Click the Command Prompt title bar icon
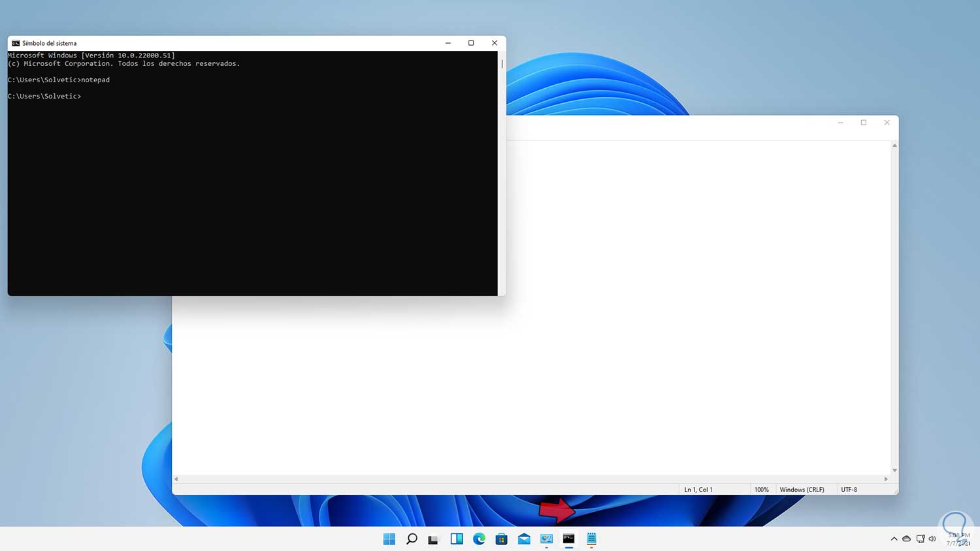Viewport: 980px width, 551px height. pos(16,43)
